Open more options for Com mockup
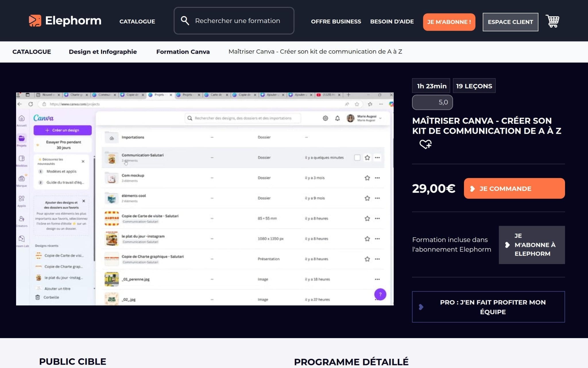This screenshot has width=588, height=368. pyautogui.click(x=377, y=178)
